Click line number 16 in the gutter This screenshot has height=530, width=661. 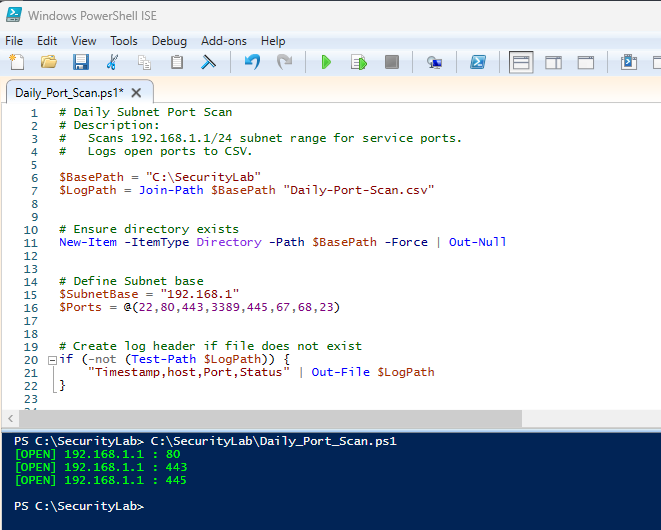click(31, 308)
